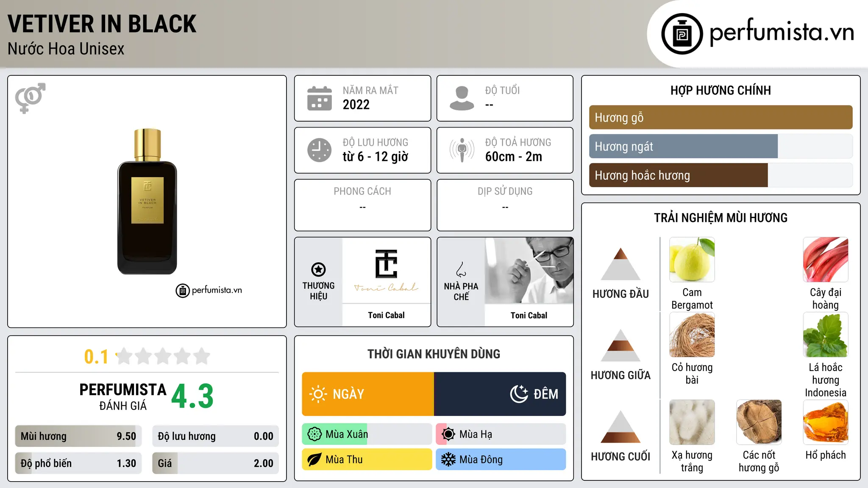Click the Hương cuối pyramid icon

coord(620,426)
